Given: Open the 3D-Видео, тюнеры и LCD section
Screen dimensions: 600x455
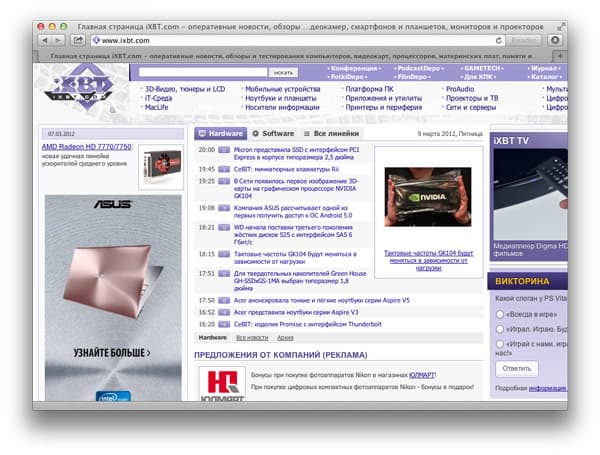Looking at the screenshot, I should click(x=185, y=89).
